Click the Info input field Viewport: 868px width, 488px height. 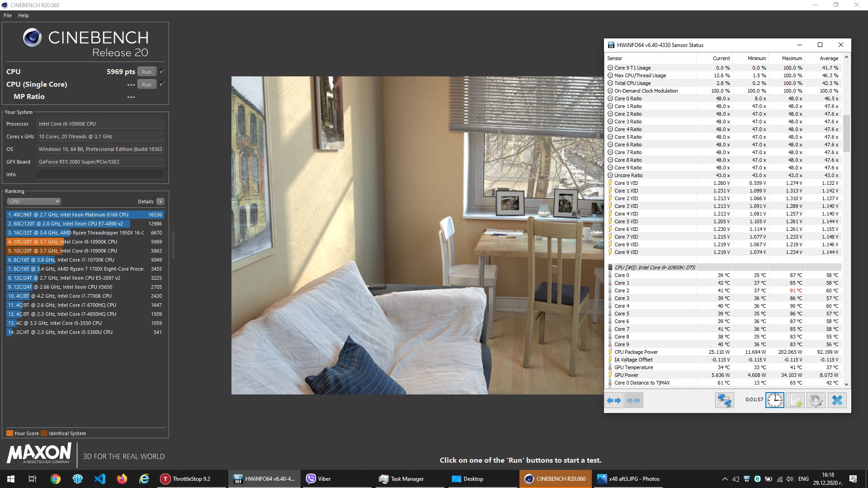click(100, 174)
